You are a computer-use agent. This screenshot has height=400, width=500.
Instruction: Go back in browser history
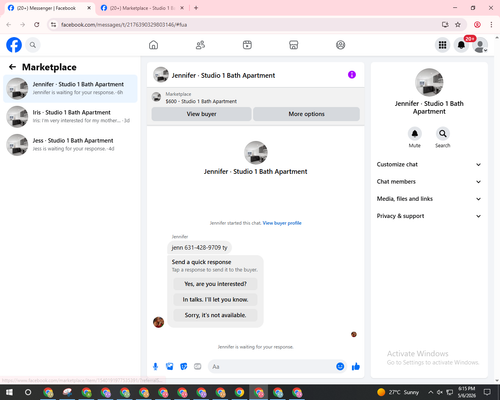9,25
